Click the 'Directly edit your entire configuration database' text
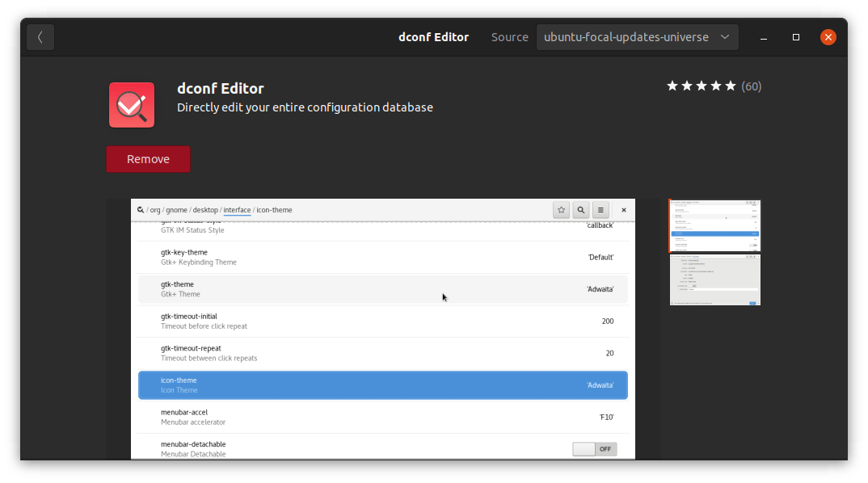The image size is (868, 483). tap(305, 107)
